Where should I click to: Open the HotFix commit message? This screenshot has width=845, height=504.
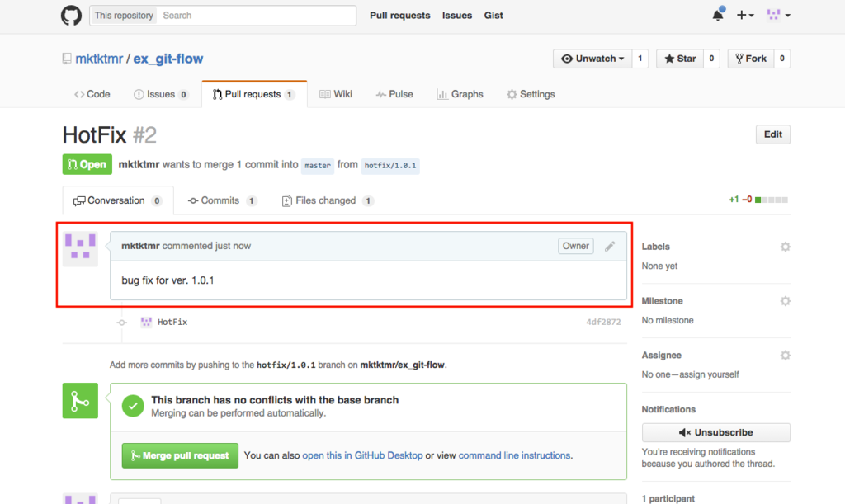(x=172, y=322)
